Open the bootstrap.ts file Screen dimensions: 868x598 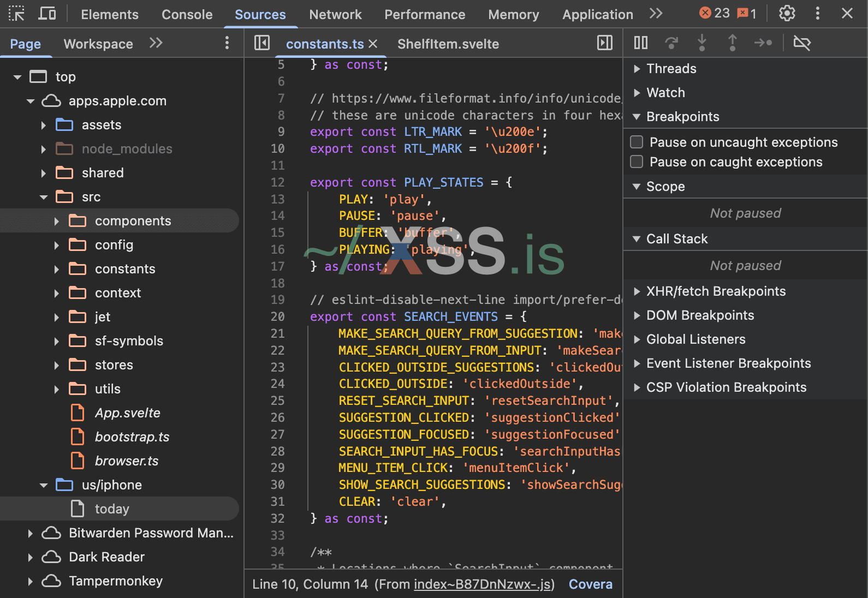[x=132, y=437]
